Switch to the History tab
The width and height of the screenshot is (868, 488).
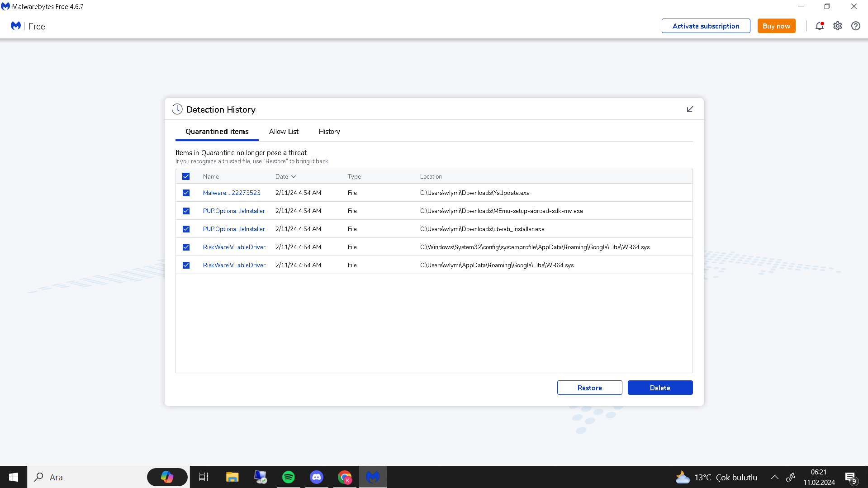[329, 132]
